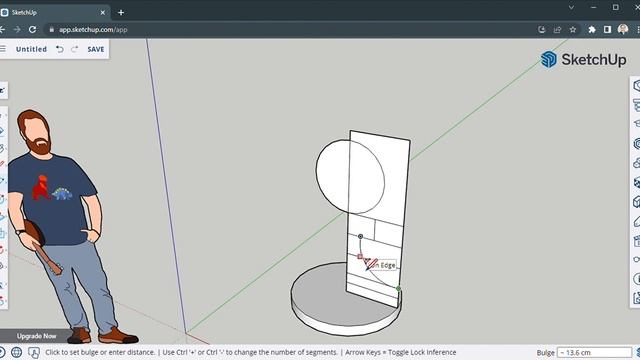Click the install app icon in address bar
640x360 pixels.
[x=542, y=29]
